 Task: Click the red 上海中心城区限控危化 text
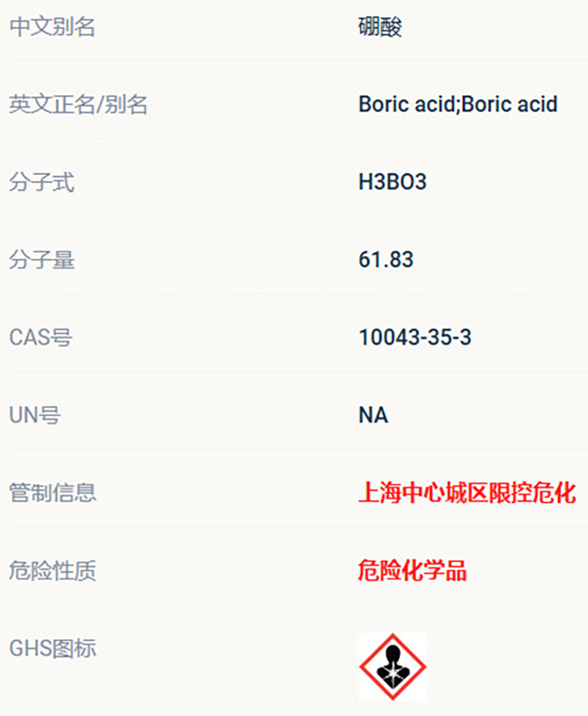[467, 493]
